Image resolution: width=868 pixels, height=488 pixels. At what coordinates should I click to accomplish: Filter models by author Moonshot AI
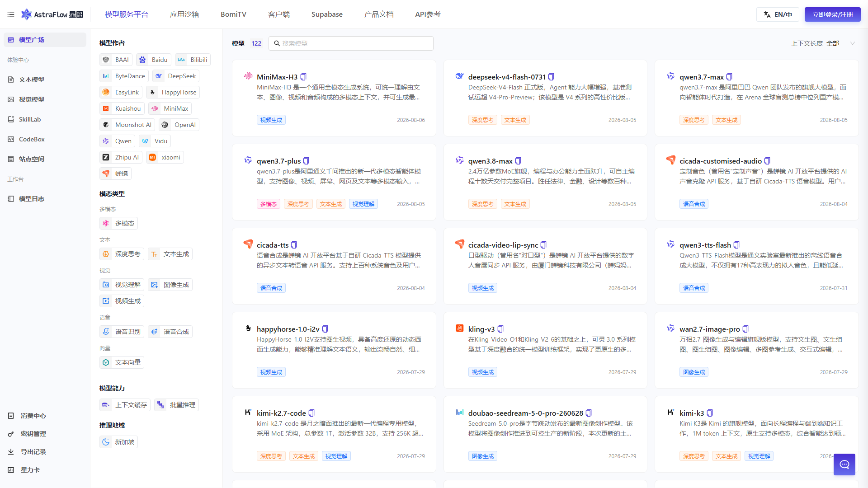127,125
